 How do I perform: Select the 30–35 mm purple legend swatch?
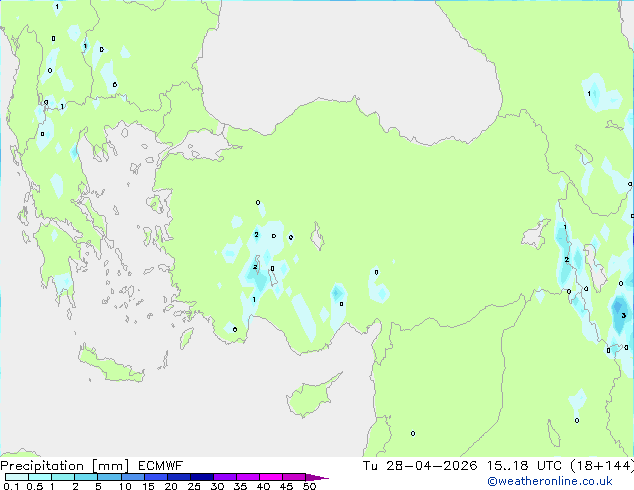[224, 477]
